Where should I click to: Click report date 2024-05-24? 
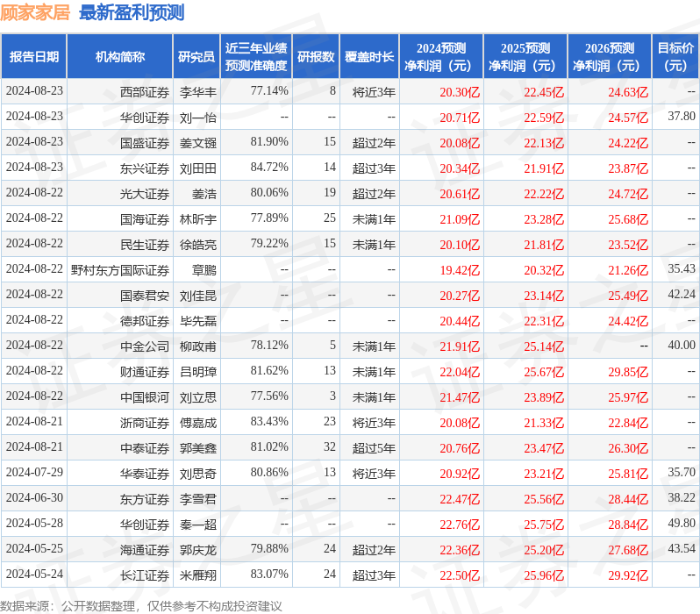(x=34, y=575)
